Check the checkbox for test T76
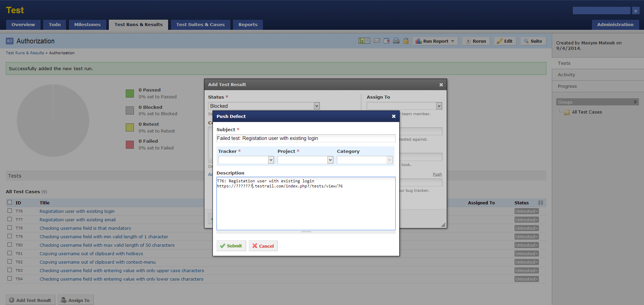This screenshot has height=305, width=644. 9,211
